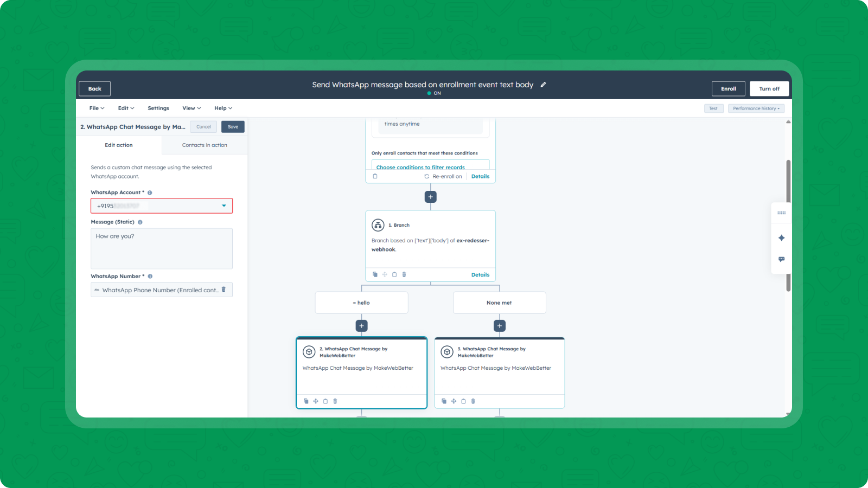Screen dimensions: 868x488
Task: Expand the Performance history dropdown
Action: point(756,108)
